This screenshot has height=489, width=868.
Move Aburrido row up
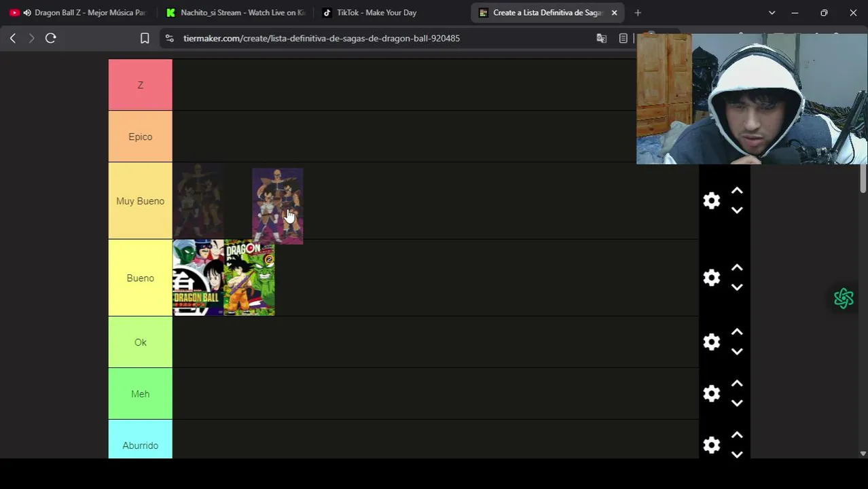(x=737, y=435)
